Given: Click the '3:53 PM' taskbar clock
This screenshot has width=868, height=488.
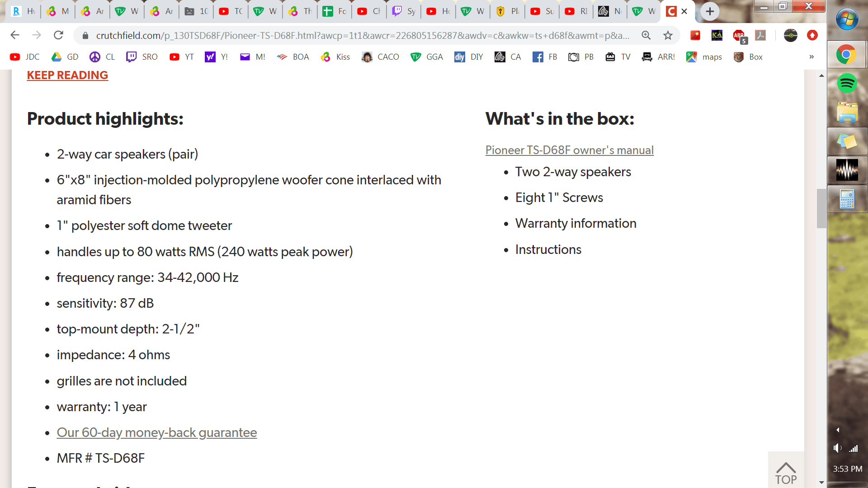Looking at the screenshot, I should 848,469.
